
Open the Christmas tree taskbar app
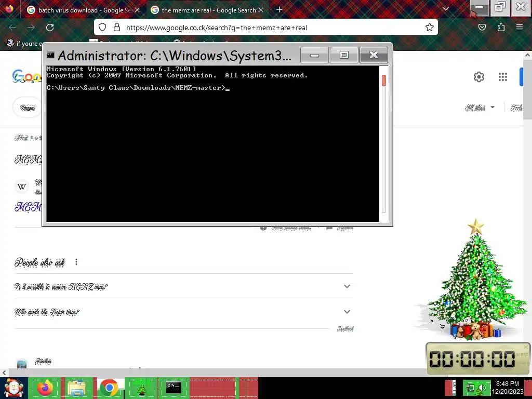tap(141, 388)
